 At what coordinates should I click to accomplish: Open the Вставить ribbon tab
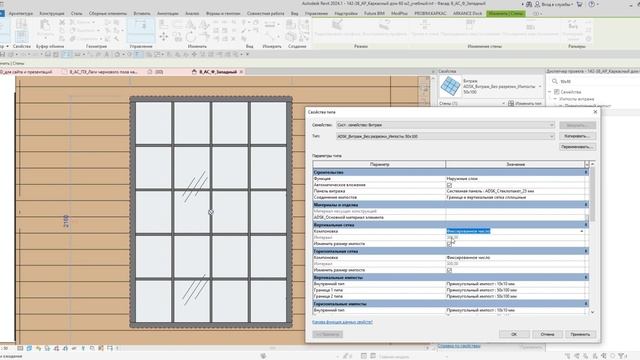tap(142, 13)
